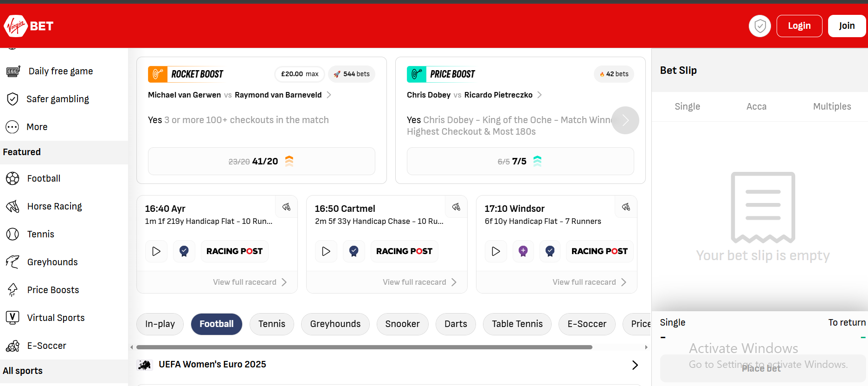
Task: Click the Featured section heading
Action: 22,152
